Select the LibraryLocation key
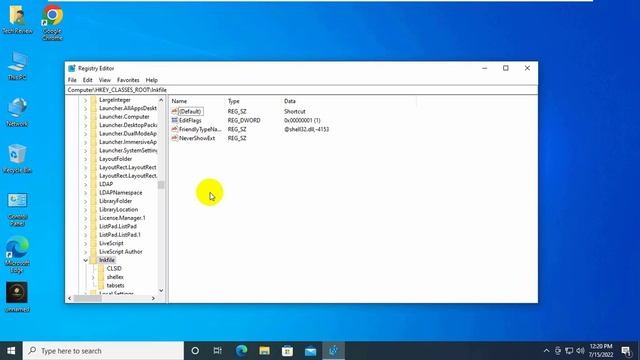640x360 pixels. click(x=118, y=209)
